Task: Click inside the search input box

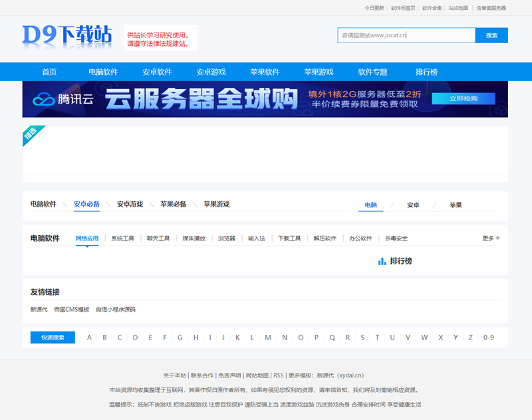Action: point(399,35)
